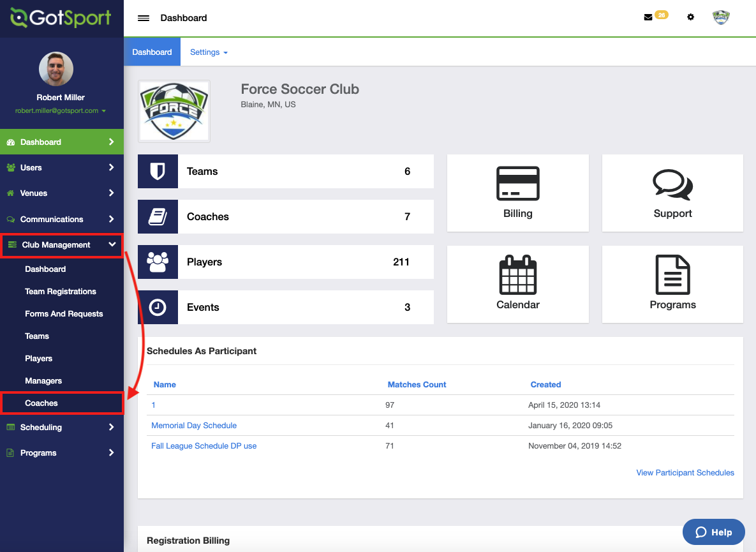Expand the Venues menu chevron

(x=112, y=193)
